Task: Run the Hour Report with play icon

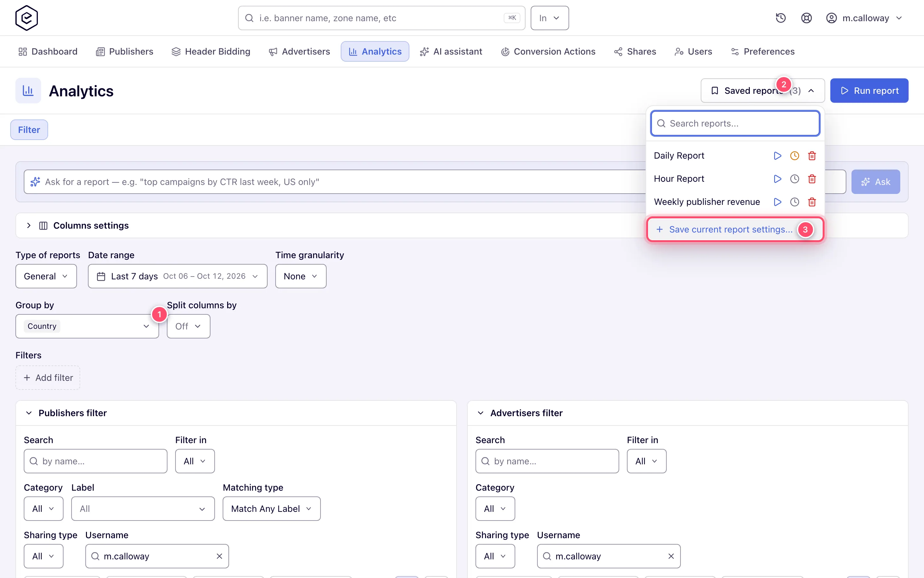Action: click(x=777, y=179)
